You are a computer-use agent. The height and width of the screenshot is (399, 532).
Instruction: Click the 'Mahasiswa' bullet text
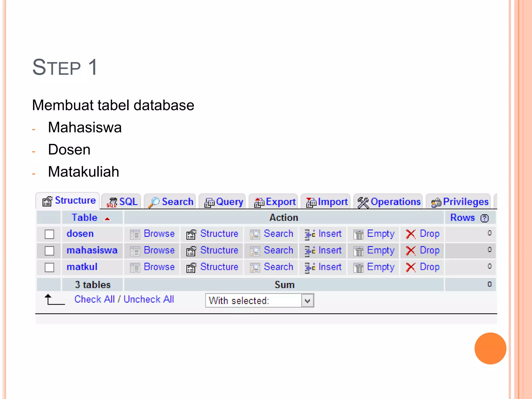click(x=85, y=127)
